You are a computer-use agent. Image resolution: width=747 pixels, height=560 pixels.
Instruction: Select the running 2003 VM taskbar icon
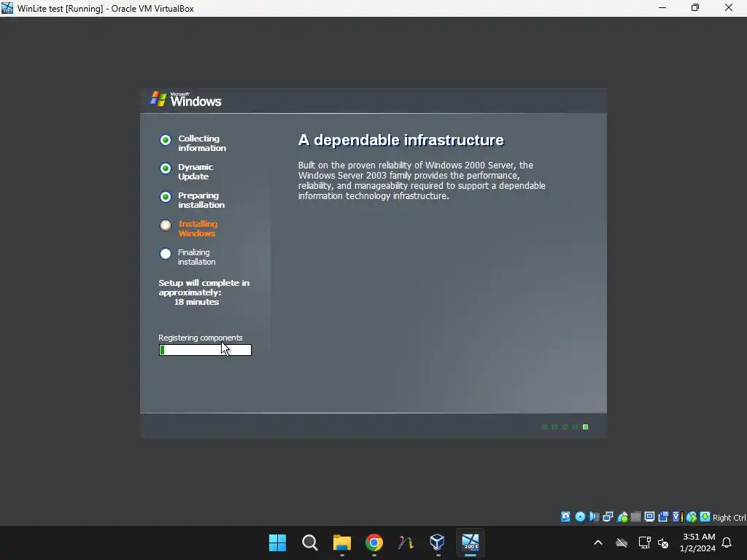[x=471, y=542]
